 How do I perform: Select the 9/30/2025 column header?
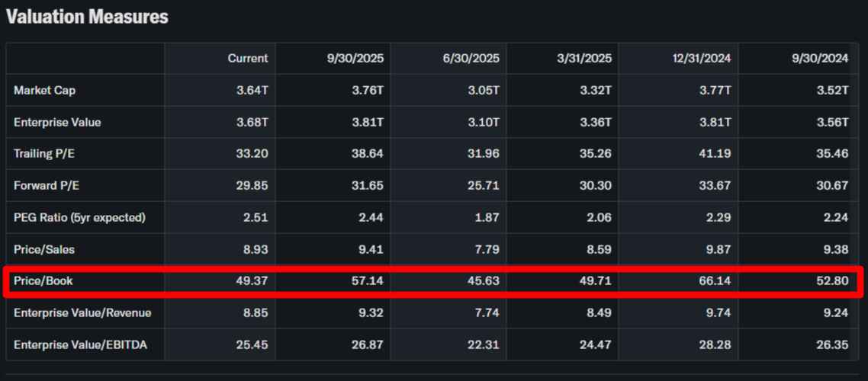pos(355,59)
